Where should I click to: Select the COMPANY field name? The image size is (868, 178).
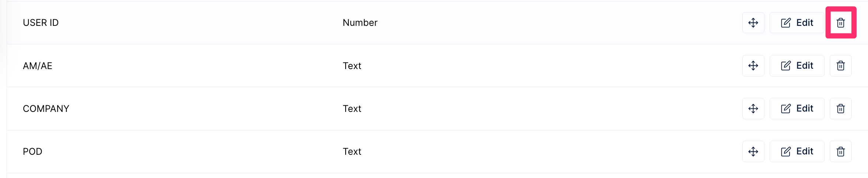(46, 109)
